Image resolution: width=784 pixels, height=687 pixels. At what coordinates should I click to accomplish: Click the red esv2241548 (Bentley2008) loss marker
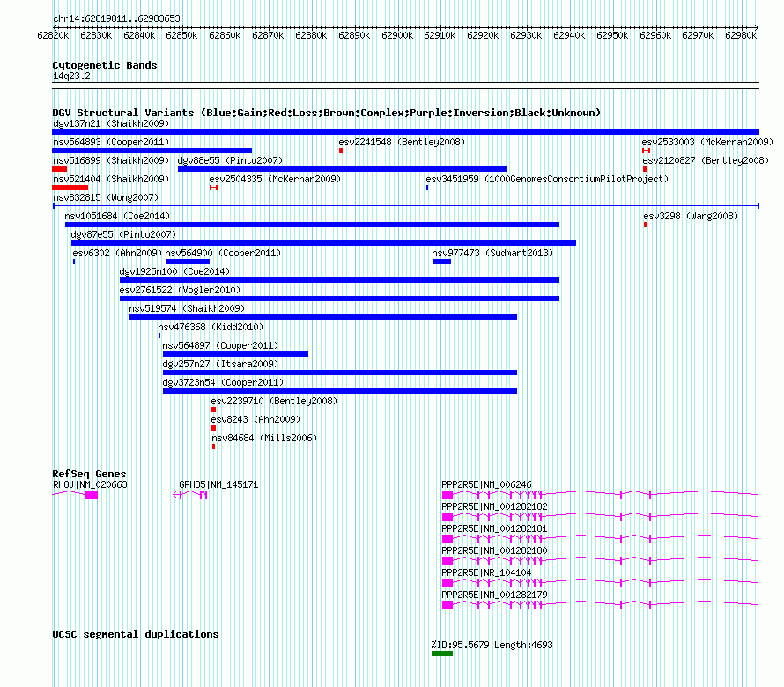[341, 151]
